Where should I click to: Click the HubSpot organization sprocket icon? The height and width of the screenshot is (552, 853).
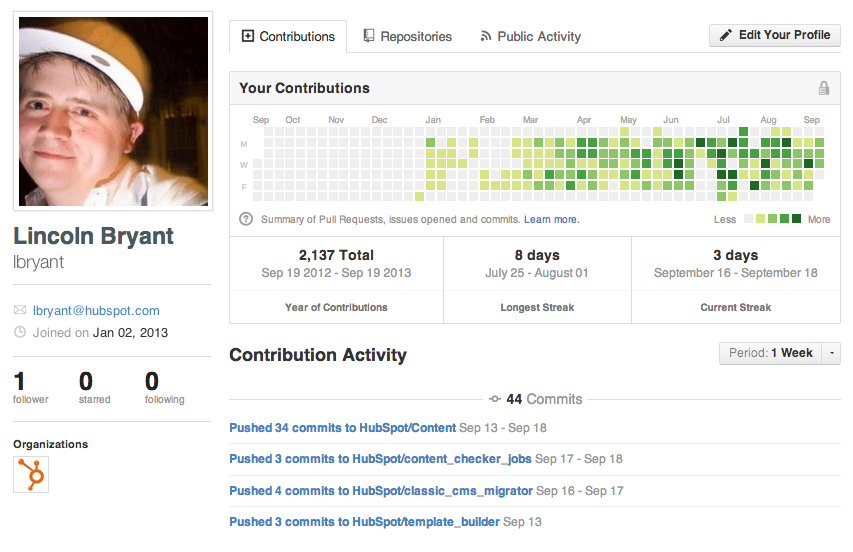[x=31, y=475]
